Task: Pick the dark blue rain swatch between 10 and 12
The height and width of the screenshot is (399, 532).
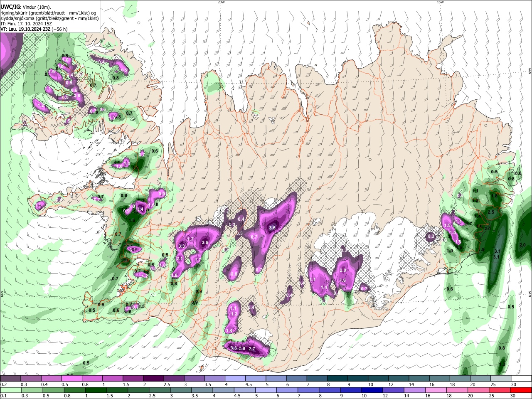Action: (x=372, y=390)
